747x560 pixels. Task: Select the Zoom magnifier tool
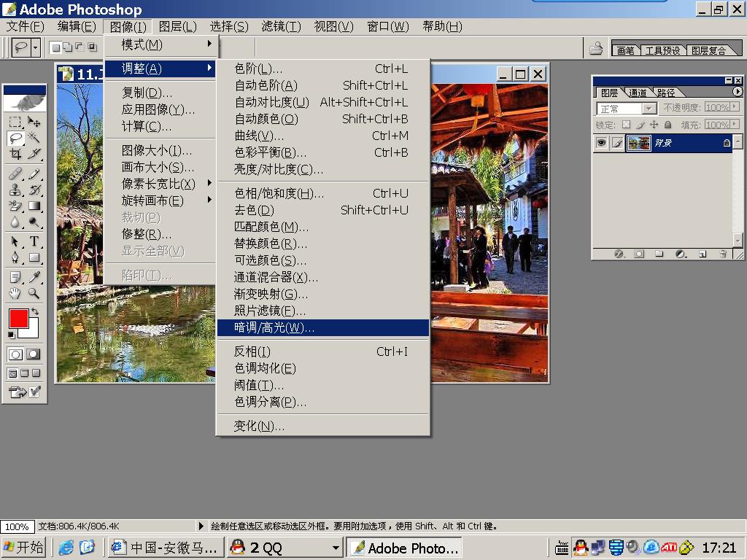click(34, 293)
